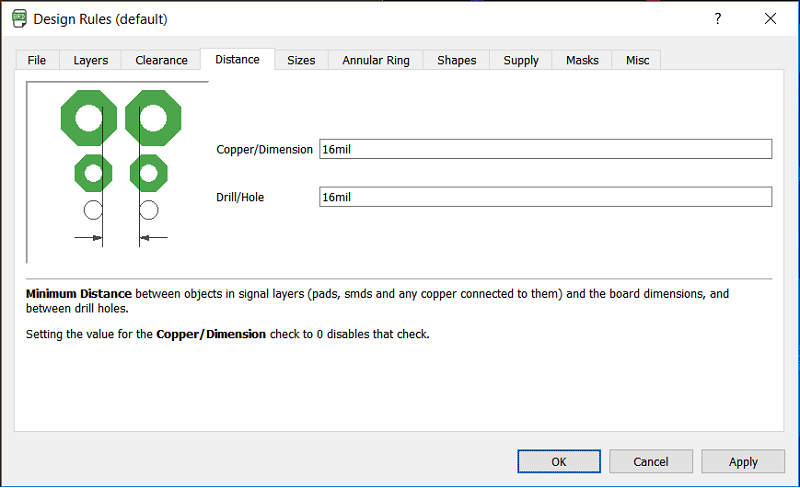
Task: Click the bottom-right drill hole circle in diagram
Action: coord(149,210)
